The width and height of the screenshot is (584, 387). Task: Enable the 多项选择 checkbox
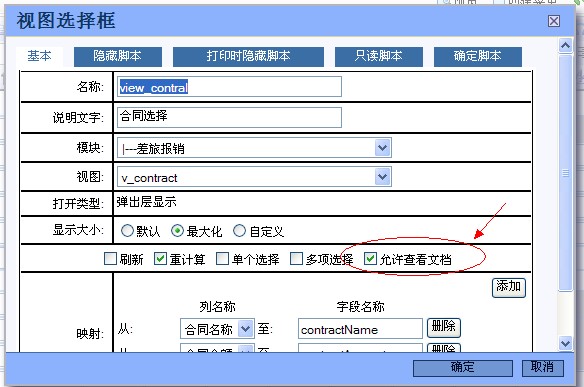pos(296,258)
